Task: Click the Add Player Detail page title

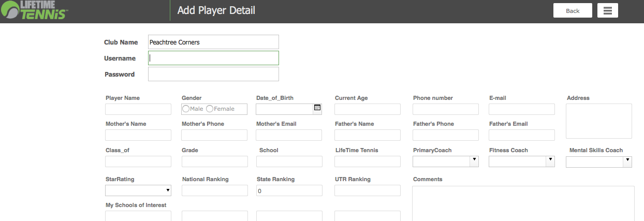Action: point(216,10)
